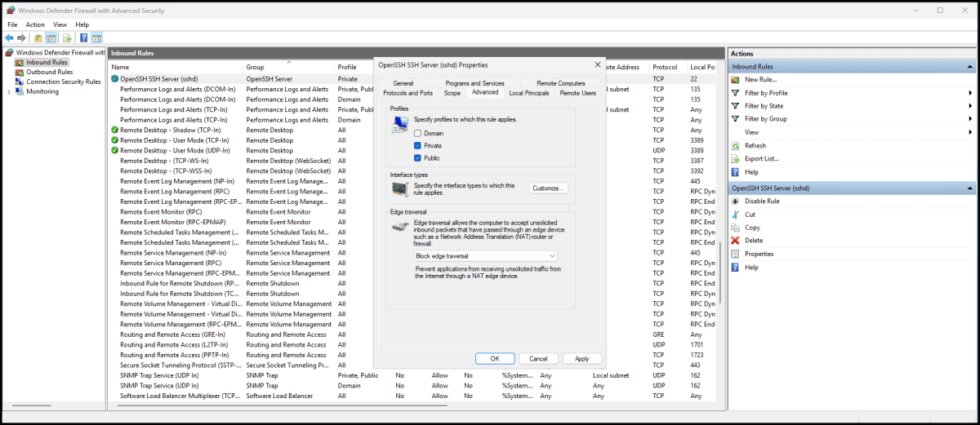Click Copy in the Actions pane
980x425 pixels.
752,228
